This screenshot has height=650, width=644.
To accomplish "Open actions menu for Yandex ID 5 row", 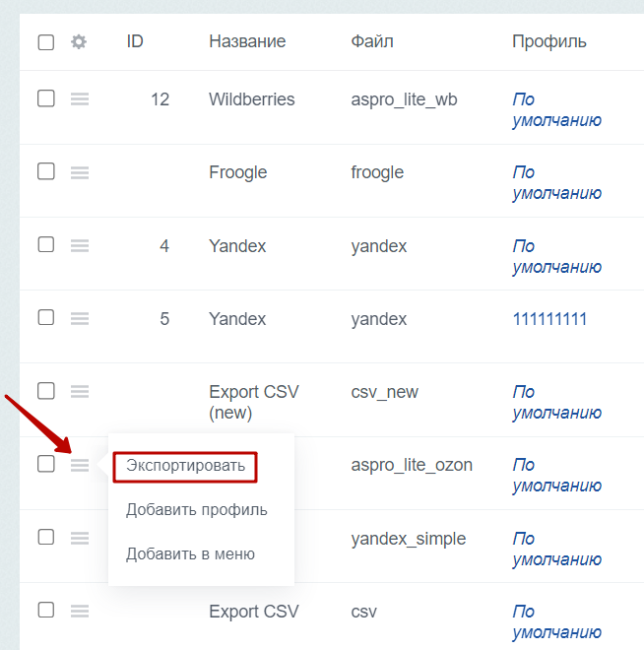I will click(x=80, y=319).
